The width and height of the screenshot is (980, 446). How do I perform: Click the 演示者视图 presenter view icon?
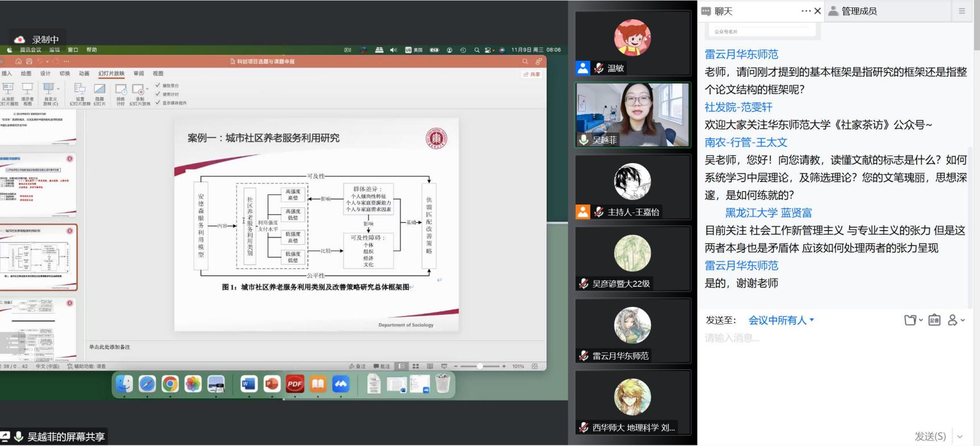pyautogui.click(x=27, y=90)
